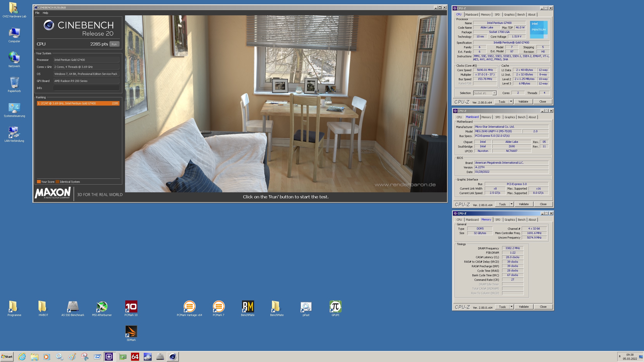The height and width of the screenshot is (362, 644).
Task: Click the orange Your Score legend swatch
Action: click(x=39, y=182)
